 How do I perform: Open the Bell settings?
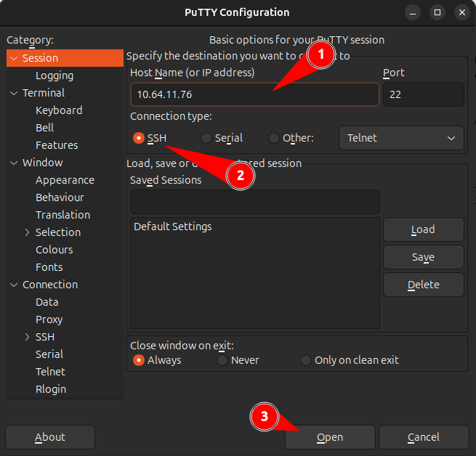click(x=44, y=128)
